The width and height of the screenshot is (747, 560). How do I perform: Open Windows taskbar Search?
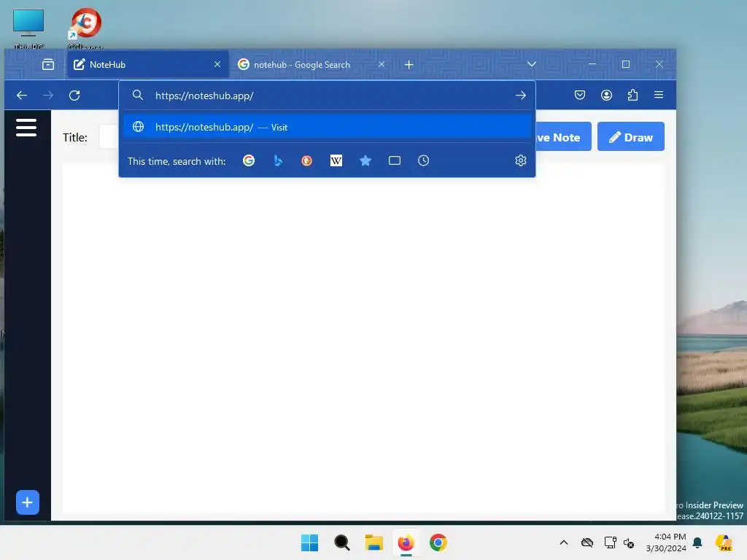pyautogui.click(x=342, y=542)
